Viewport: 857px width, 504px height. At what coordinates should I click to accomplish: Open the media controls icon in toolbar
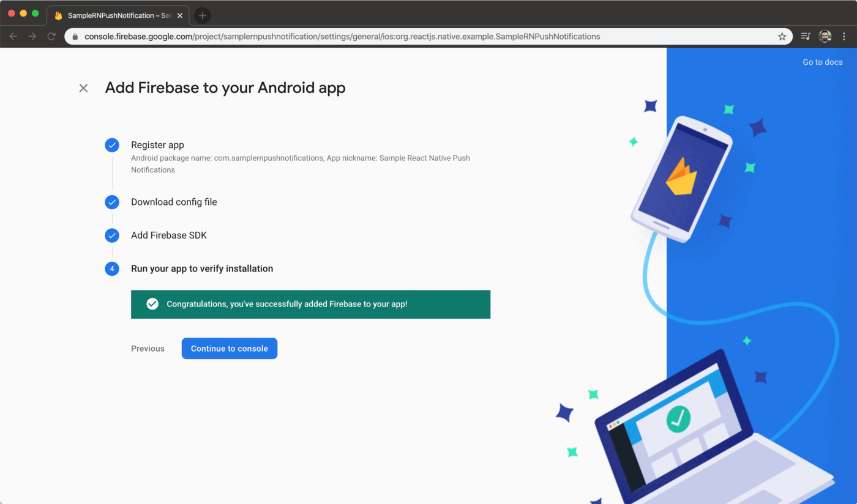(x=806, y=37)
